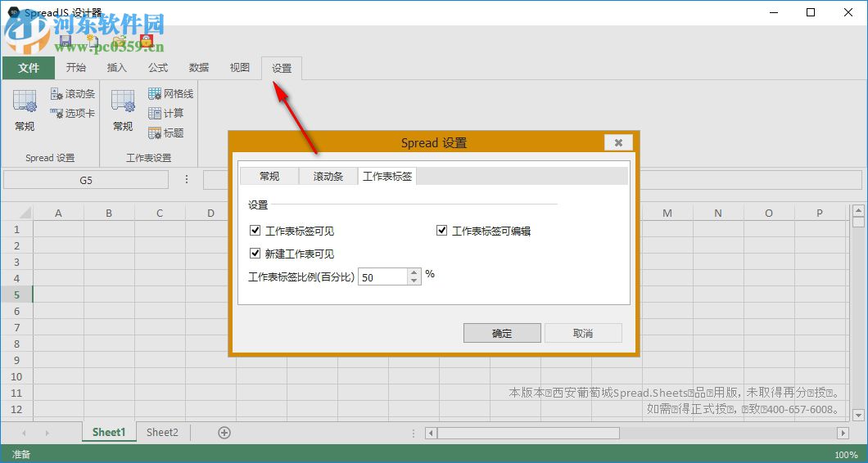Click the name box showing G5
Viewport: 868px width, 463px height.
point(86,180)
